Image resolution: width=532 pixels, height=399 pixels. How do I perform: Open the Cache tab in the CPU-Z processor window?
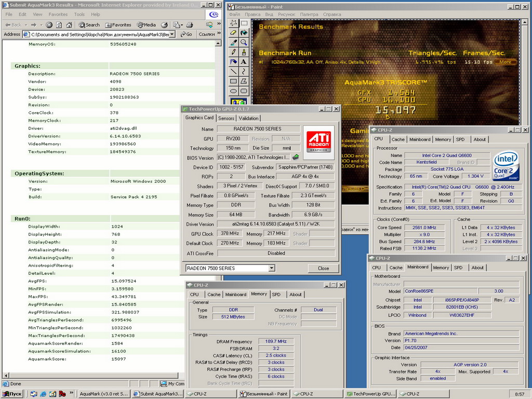click(398, 139)
